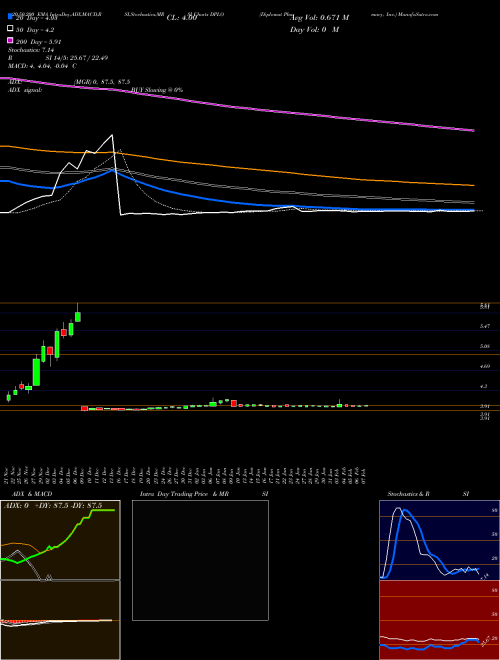Click the 5.47 price axis label

[x=486, y=326]
